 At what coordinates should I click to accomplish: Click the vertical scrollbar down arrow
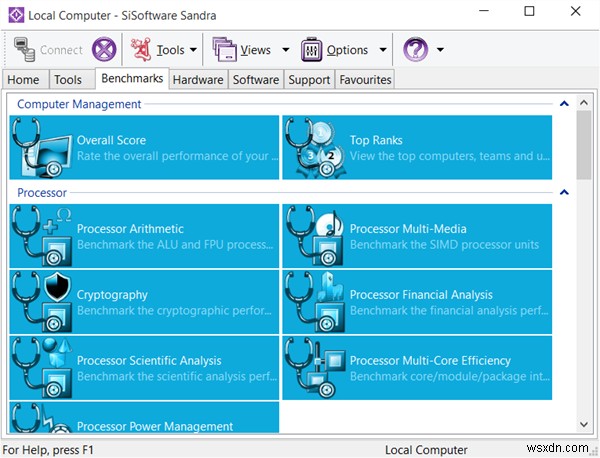[584, 426]
